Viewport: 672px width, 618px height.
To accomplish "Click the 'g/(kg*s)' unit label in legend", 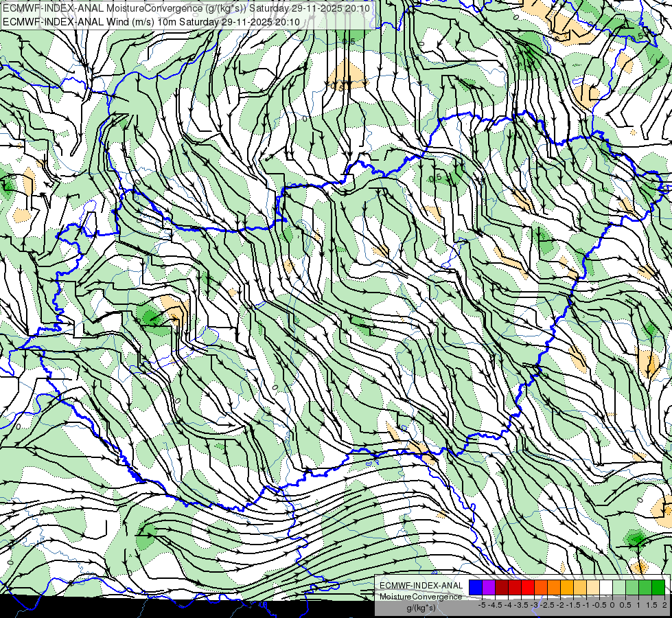I will click(421, 608).
